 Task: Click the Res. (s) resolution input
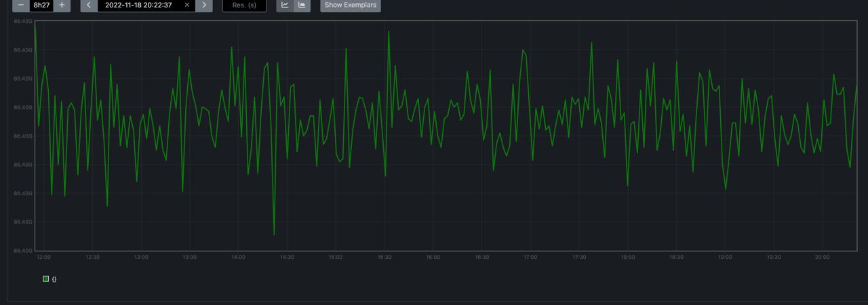244,5
